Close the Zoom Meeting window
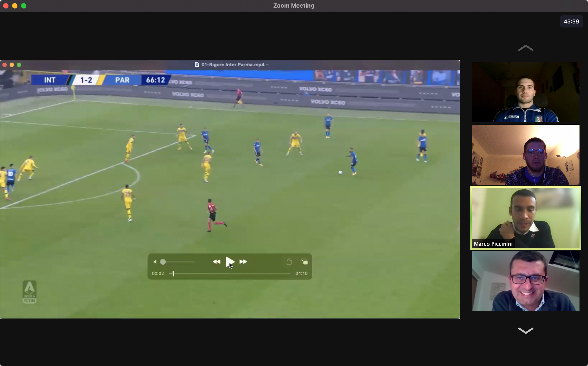Image resolution: width=588 pixels, height=366 pixels. tap(6, 6)
